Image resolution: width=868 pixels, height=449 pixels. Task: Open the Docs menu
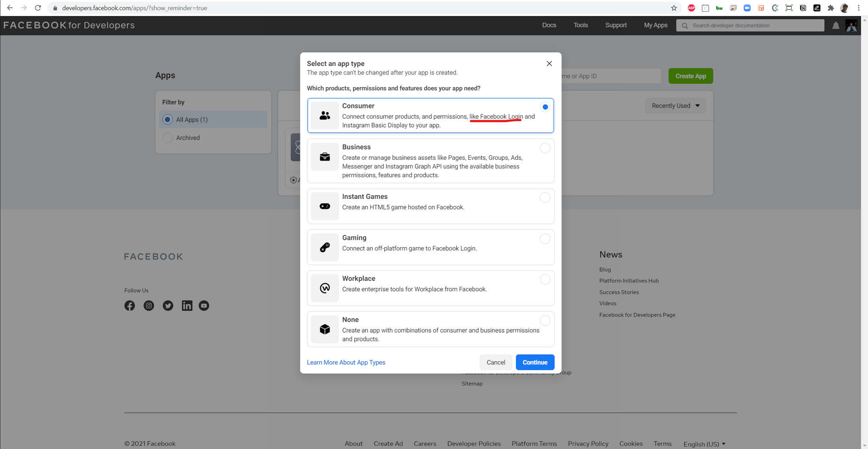(549, 25)
